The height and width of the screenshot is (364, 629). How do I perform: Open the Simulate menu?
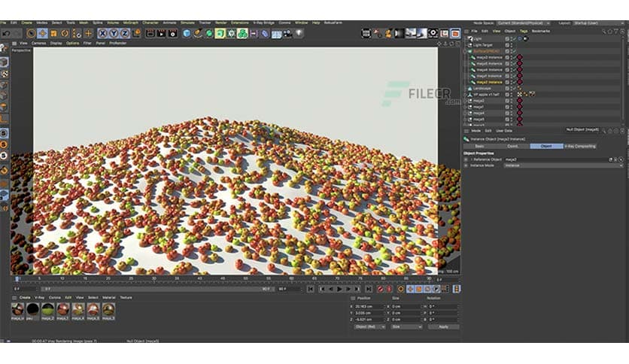pos(187,23)
